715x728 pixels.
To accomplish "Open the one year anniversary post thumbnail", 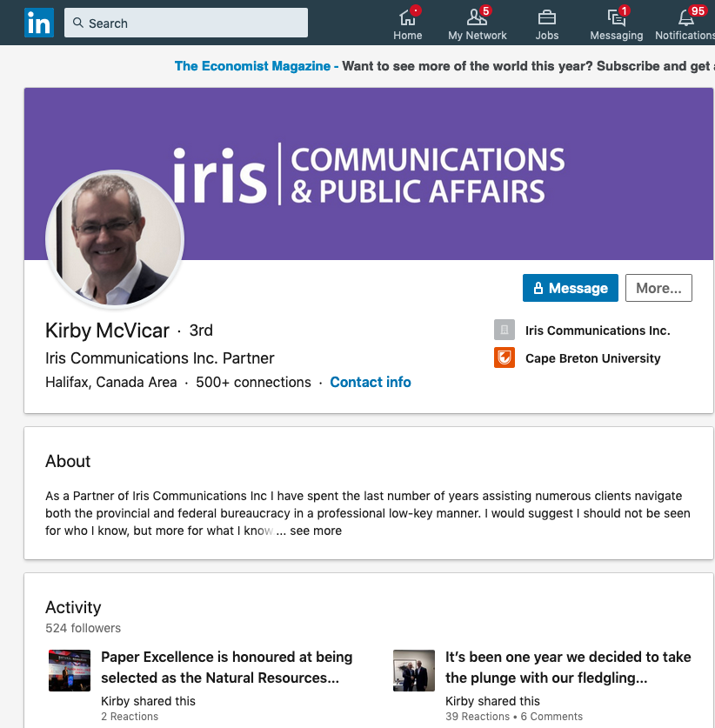I will coord(414,671).
